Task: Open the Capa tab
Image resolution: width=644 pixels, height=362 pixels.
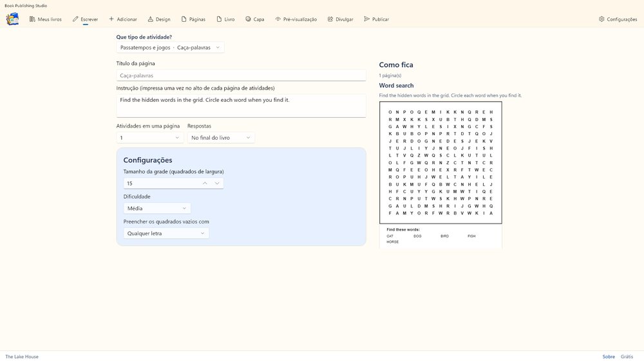Action: pos(255,19)
